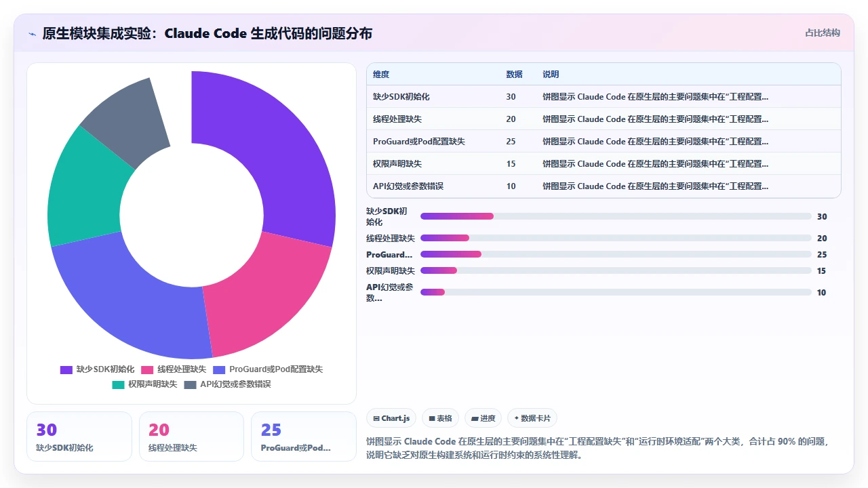Click table value 25 in 数据 column

(x=511, y=142)
